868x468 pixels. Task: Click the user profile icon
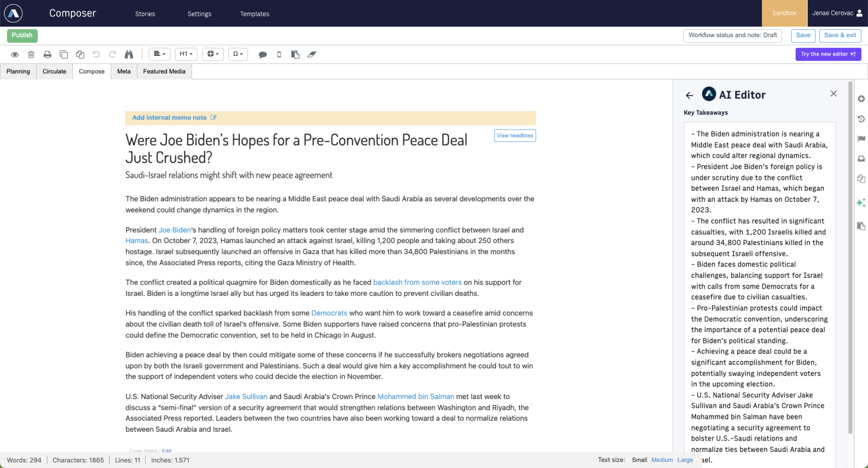pos(859,13)
